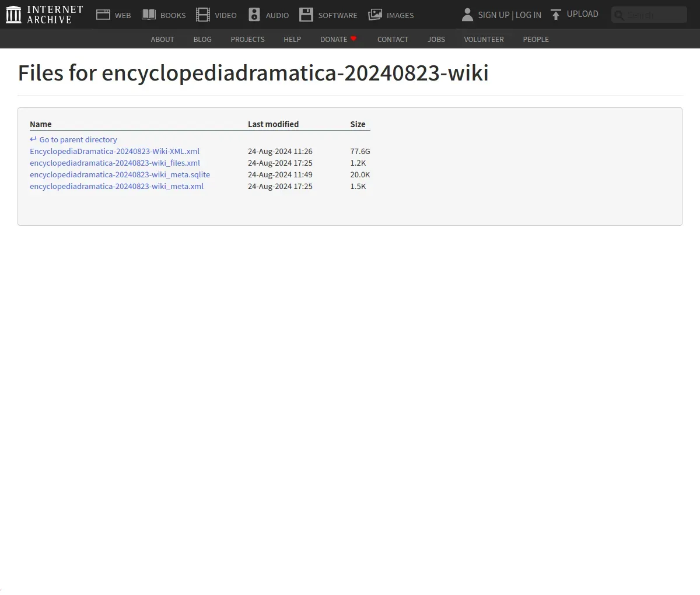Open the CONTACT page
The height and width of the screenshot is (595, 700).
[393, 40]
